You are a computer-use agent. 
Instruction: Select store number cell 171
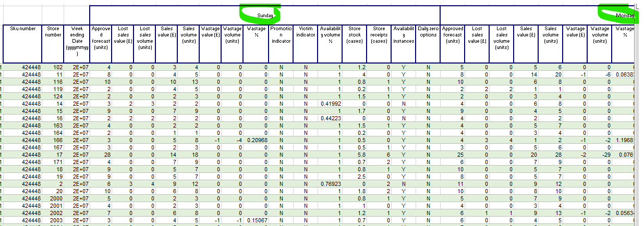coord(52,162)
